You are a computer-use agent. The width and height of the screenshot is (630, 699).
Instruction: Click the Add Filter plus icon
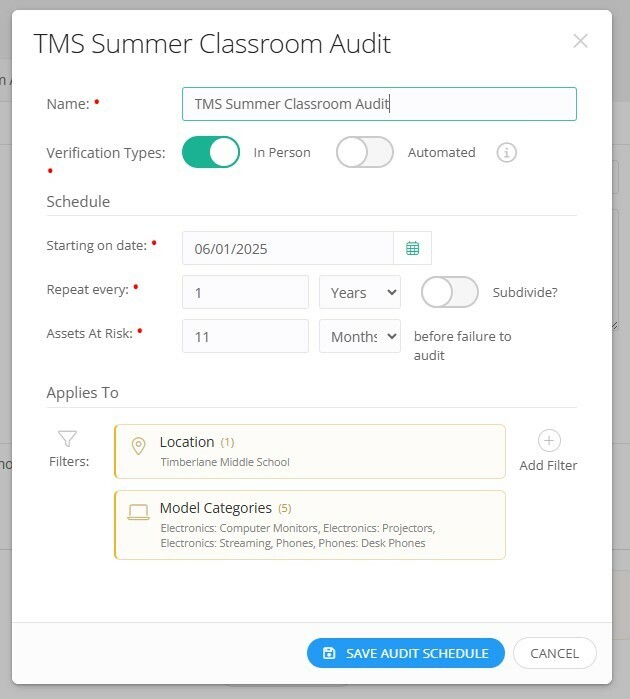tap(549, 441)
